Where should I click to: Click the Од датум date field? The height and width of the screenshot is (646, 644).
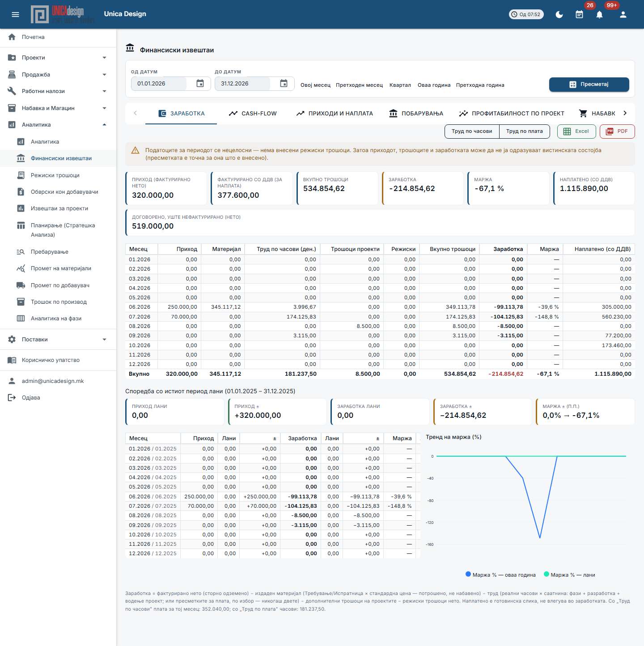(x=159, y=84)
